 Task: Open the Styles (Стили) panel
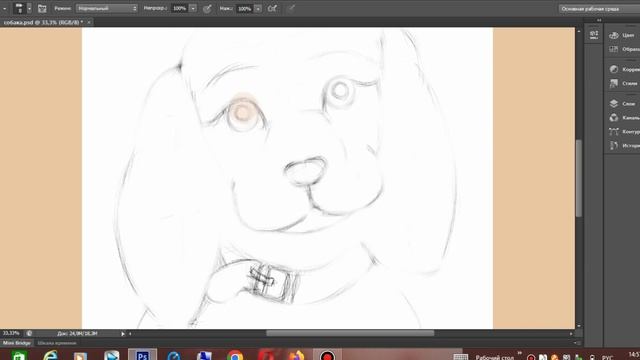click(624, 83)
